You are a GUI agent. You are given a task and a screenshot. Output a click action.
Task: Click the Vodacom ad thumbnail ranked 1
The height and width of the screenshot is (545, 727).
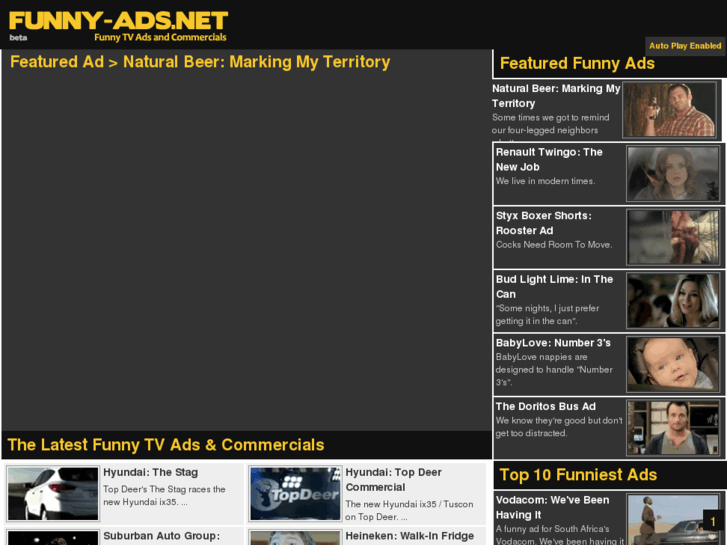[673, 519]
